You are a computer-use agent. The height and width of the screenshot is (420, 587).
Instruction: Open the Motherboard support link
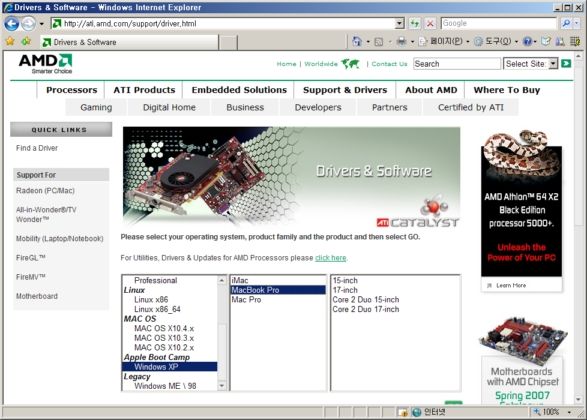tap(37, 296)
